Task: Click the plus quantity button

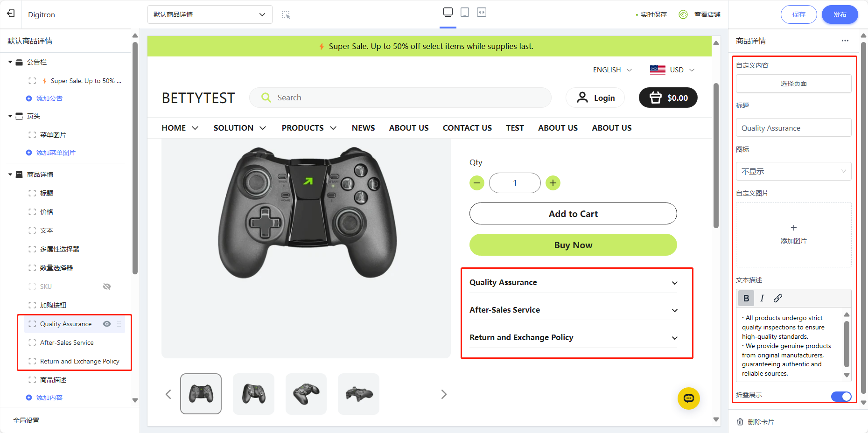Action: 553,183
